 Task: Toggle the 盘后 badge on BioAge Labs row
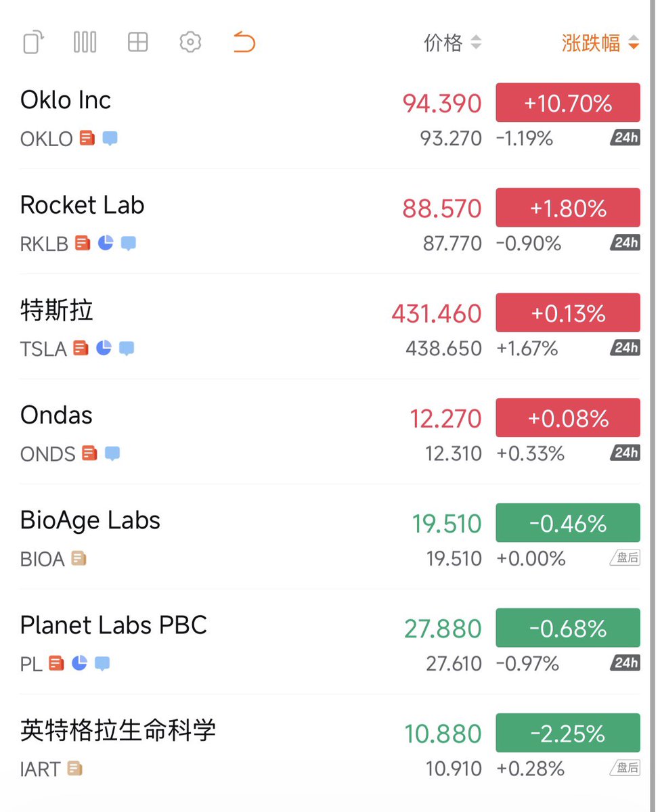[x=625, y=558]
